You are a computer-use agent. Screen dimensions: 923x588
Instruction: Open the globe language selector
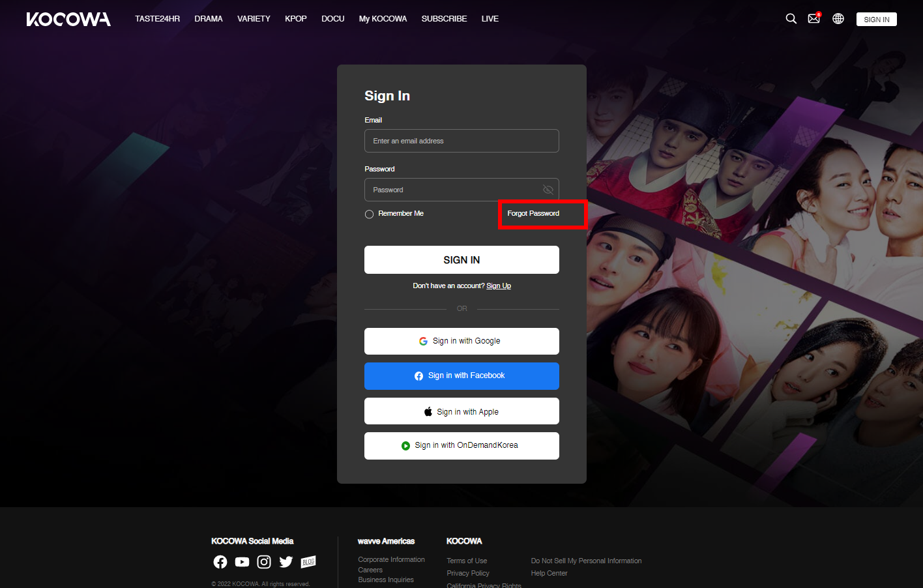coord(838,19)
